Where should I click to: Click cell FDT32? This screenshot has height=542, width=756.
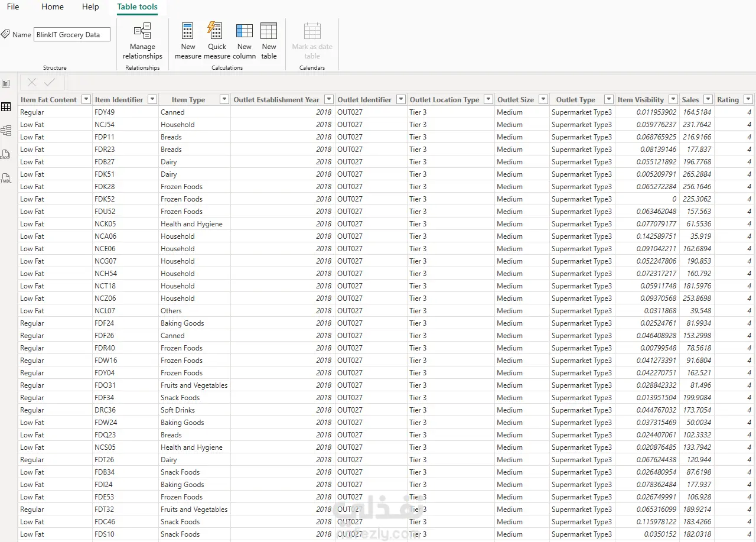(125, 509)
